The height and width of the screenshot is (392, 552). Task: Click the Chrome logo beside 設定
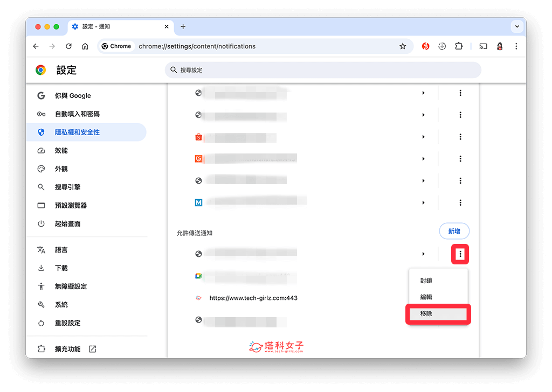point(41,70)
